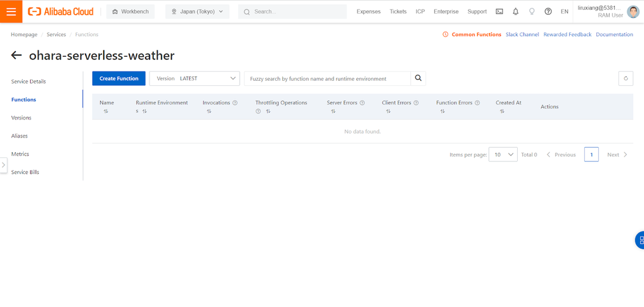Sort by Runtime Environments column

click(x=144, y=112)
